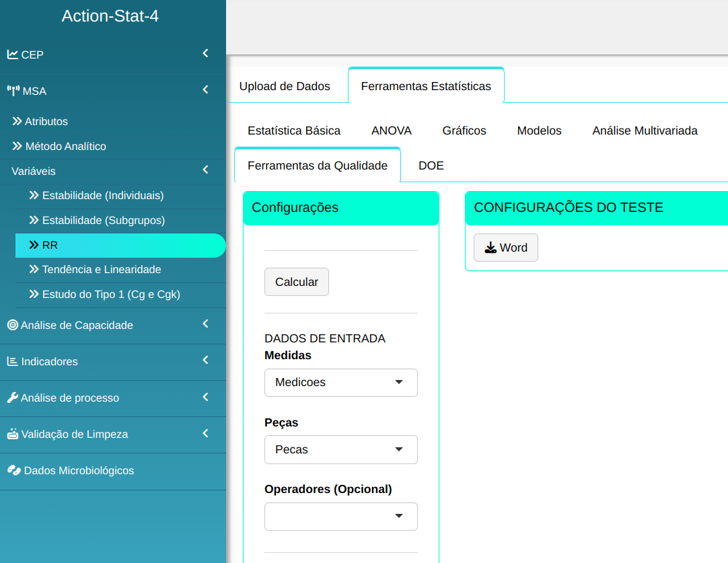728x563 pixels.
Task: Collapse the Variáveis submenu chevron
Action: pos(205,171)
